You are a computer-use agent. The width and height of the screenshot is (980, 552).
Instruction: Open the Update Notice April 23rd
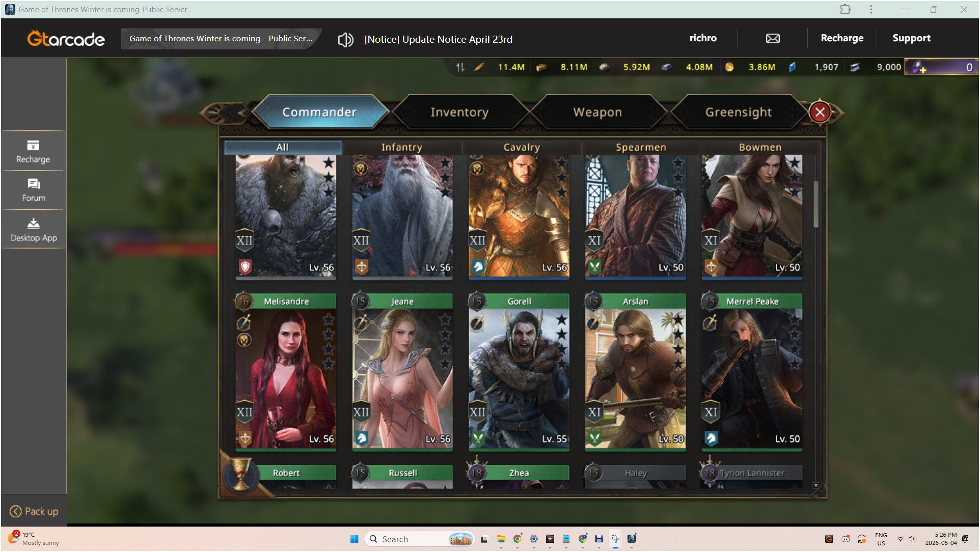pyautogui.click(x=438, y=39)
